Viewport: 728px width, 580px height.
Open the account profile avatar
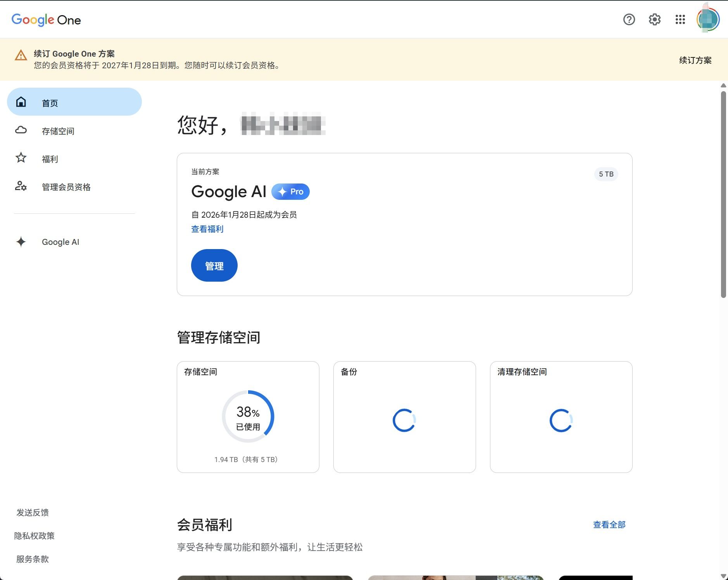tap(708, 19)
